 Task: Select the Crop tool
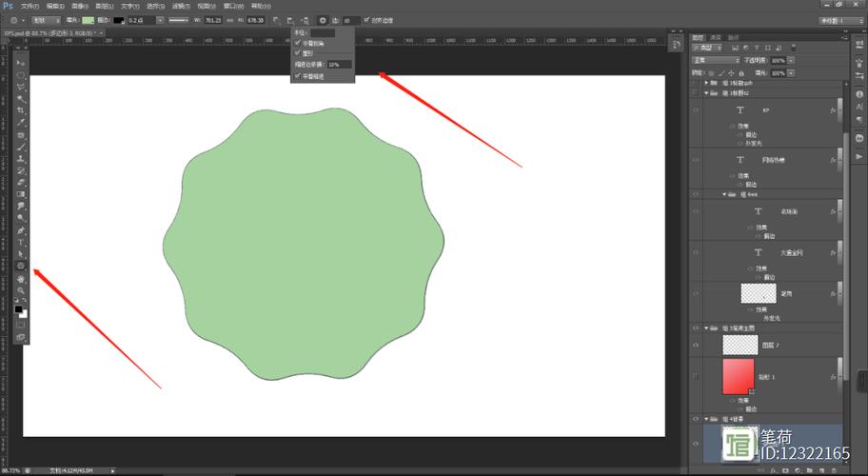coord(21,110)
